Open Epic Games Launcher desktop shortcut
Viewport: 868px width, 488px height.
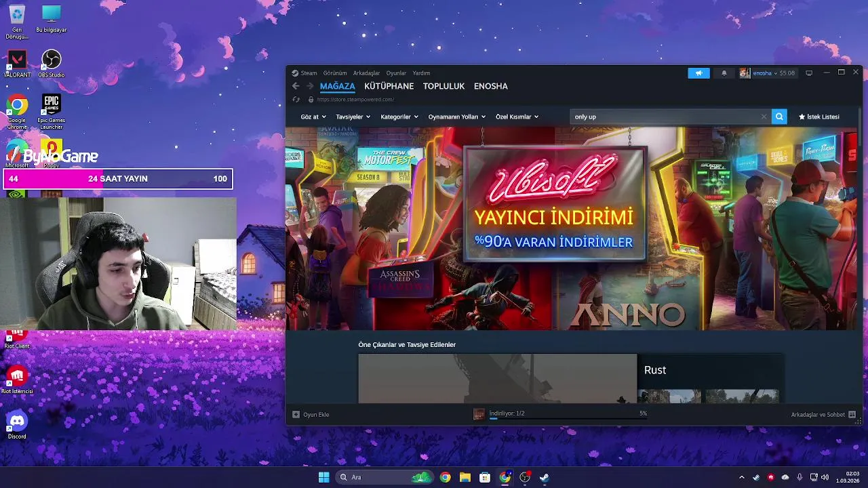point(51,113)
